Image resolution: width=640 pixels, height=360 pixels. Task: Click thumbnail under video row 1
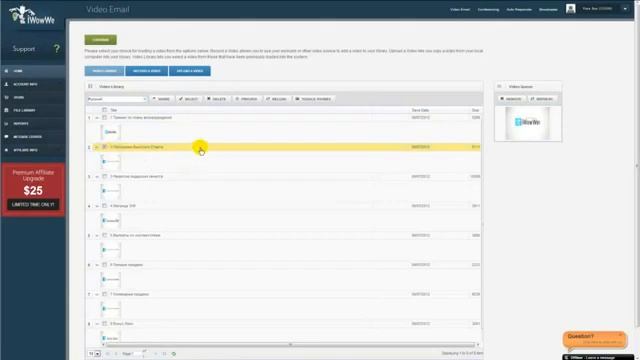tap(111, 132)
